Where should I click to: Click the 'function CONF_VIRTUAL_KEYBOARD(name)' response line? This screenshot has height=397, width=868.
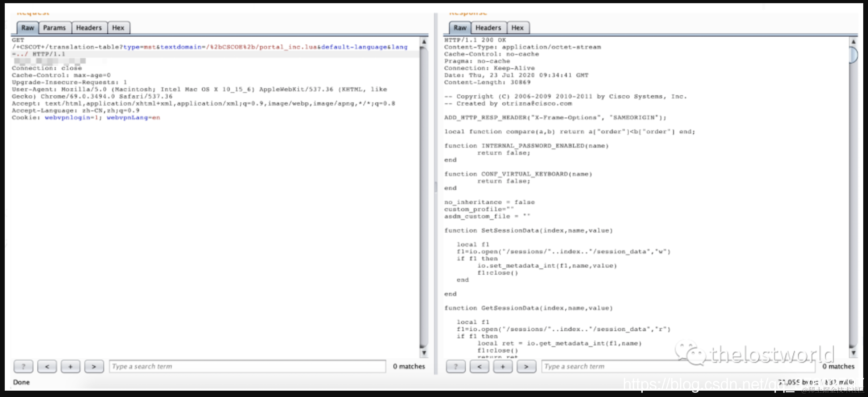pyautogui.click(x=518, y=174)
